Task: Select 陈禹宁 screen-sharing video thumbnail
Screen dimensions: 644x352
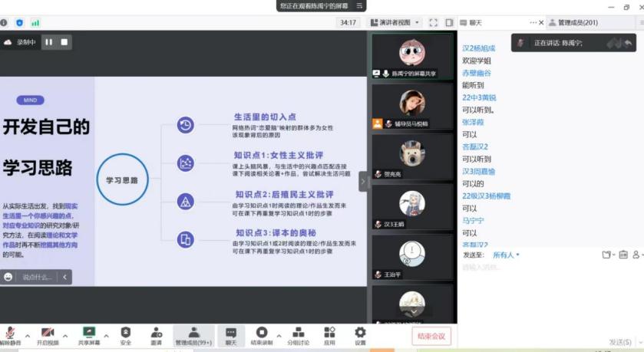Action: tap(412, 56)
